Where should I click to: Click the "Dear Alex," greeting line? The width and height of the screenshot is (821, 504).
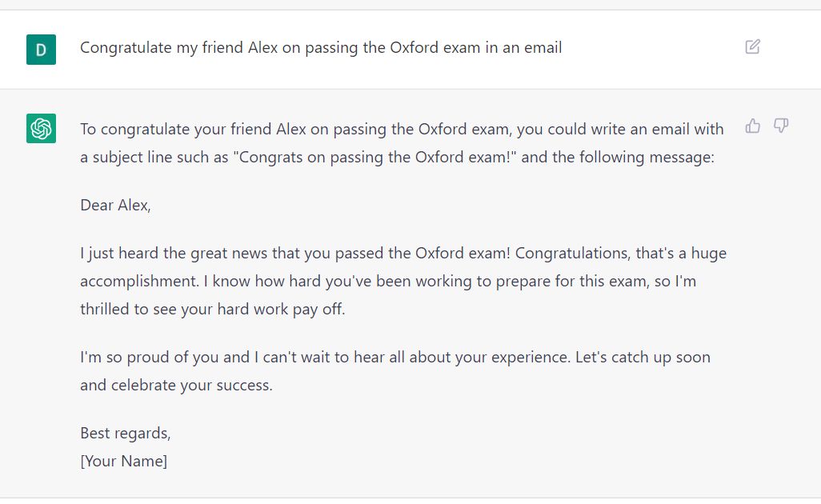click(x=115, y=206)
